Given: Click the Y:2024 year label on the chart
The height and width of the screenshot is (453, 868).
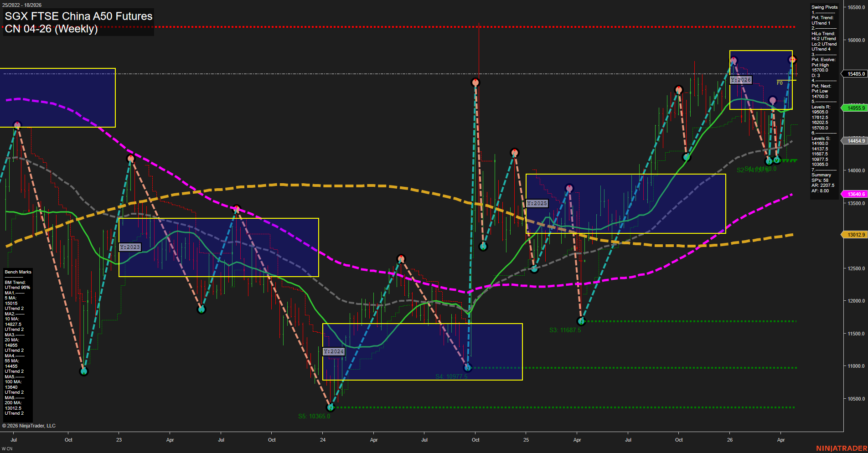Looking at the screenshot, I should coord(333,351).
